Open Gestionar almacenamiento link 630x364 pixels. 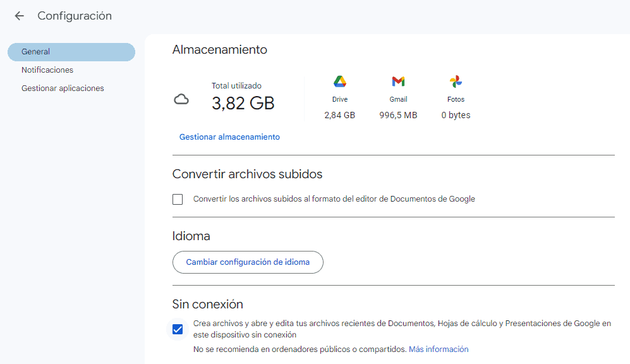pos(229,137)
